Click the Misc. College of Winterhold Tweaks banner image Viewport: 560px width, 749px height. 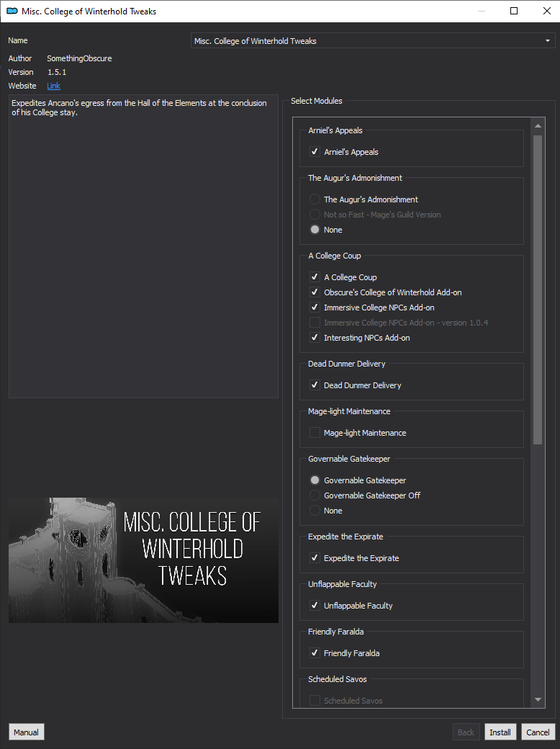click(143, 560)
